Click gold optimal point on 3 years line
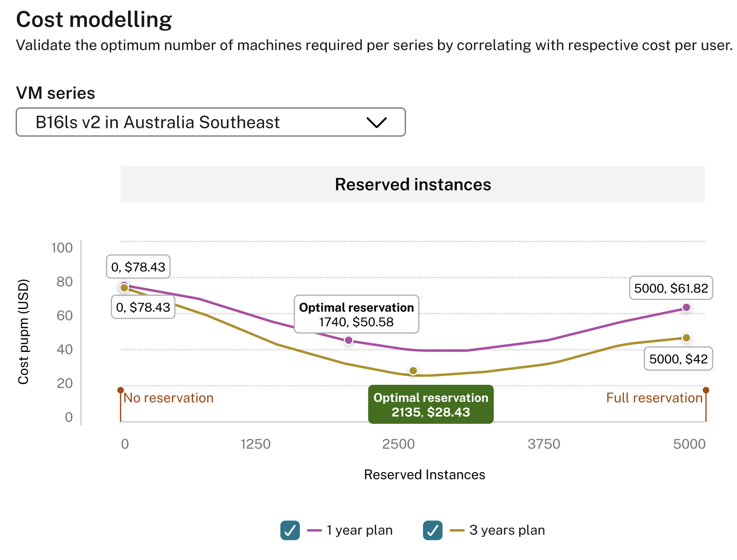 [413, 371]
